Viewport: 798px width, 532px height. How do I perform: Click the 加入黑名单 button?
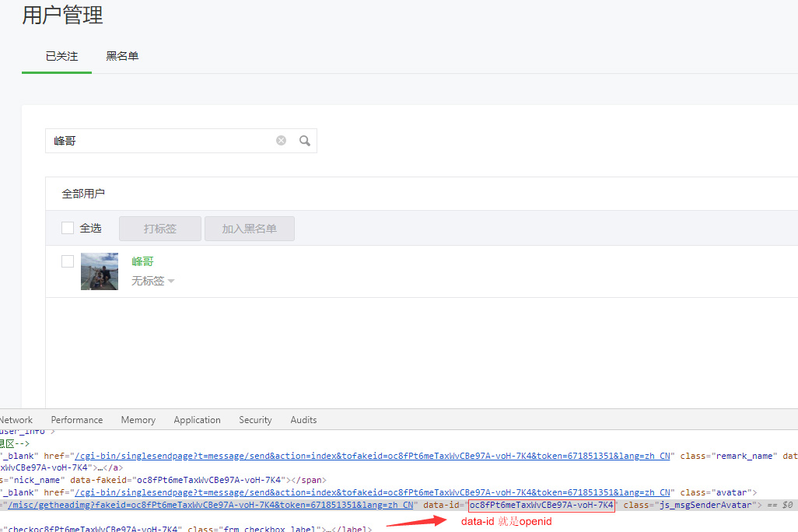[250, 229]
